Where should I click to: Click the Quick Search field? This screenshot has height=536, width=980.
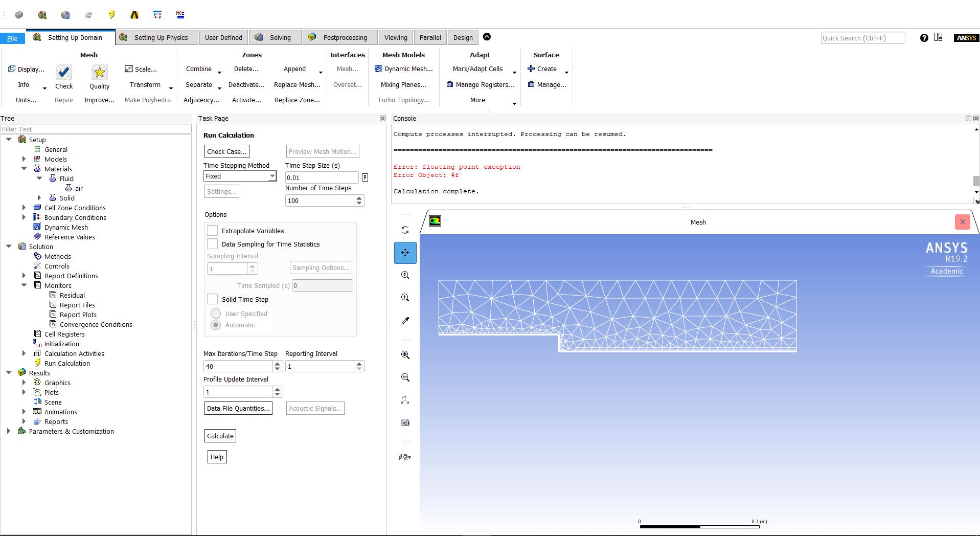pos(862,38)
